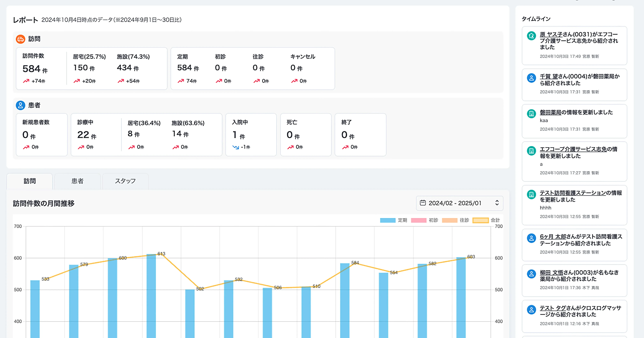Open the 6ヶ月 太郎 patient link
Image resolution: width=644 pixels, height=338 pixels.
(553, 237)
